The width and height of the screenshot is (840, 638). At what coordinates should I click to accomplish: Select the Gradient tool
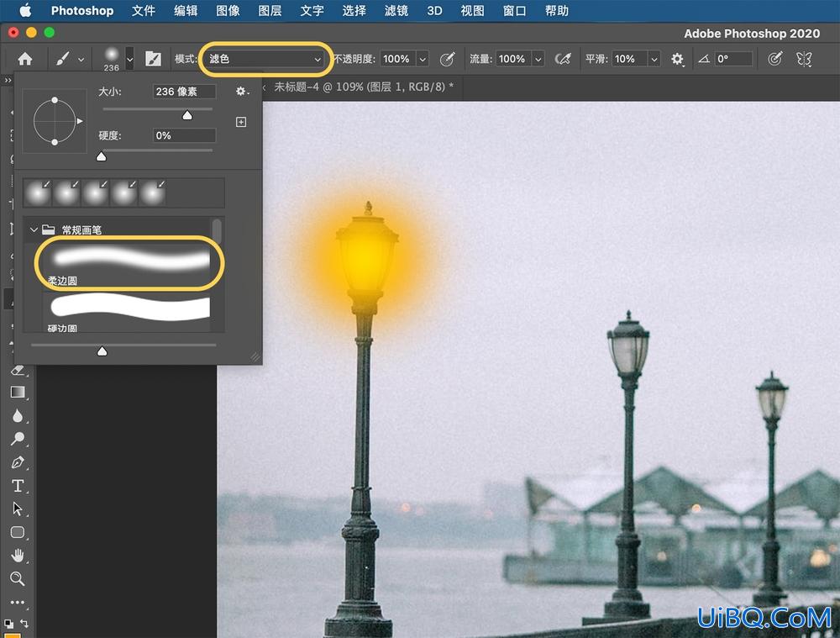[x=18, y=393]
